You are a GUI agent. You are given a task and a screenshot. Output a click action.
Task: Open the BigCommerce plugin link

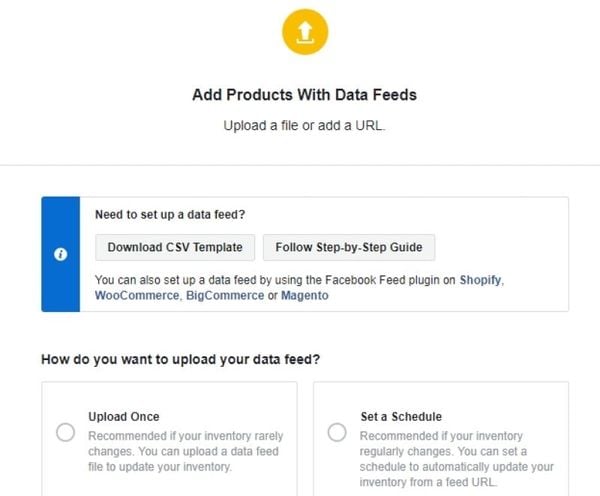[225, 295]
